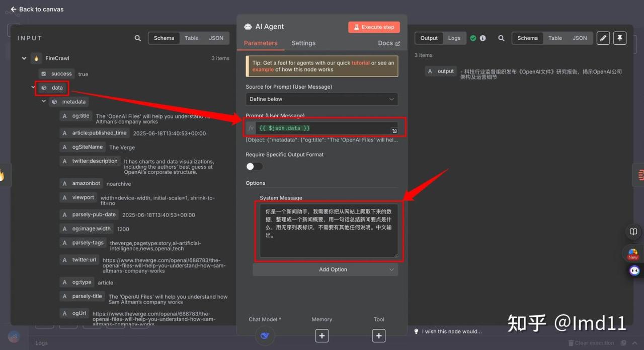The height and width of the screenshot is (350, 644).
Task: Add a Memory sub-node with plus button
Action: click(x=322, y=335)
